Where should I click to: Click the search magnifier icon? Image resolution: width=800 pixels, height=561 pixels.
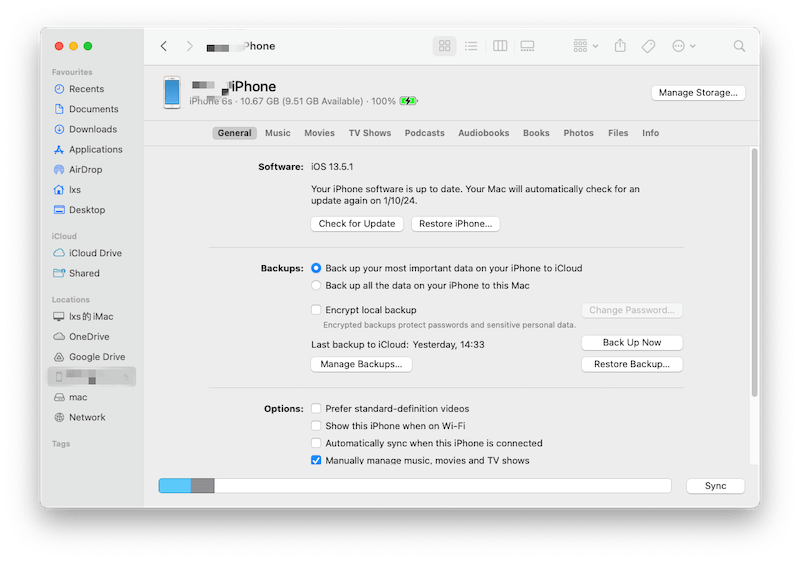tap(739, 46)
